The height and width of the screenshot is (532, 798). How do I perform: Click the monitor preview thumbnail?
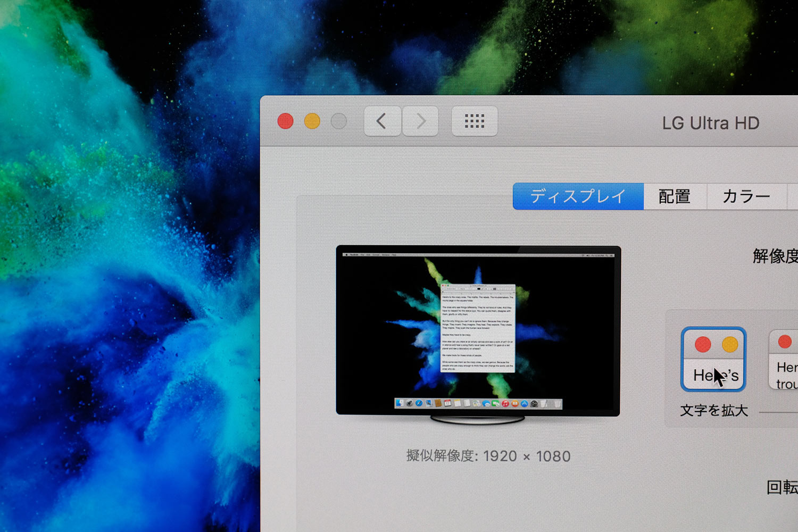click(478, 334)
